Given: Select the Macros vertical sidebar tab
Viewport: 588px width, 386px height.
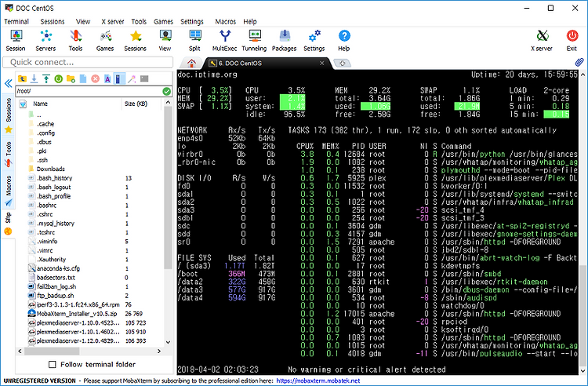Looking at the screenshot, I should (9, 190).
